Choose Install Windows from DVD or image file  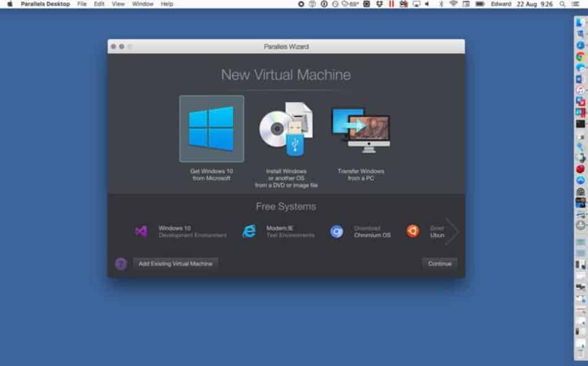coord(286,129)
